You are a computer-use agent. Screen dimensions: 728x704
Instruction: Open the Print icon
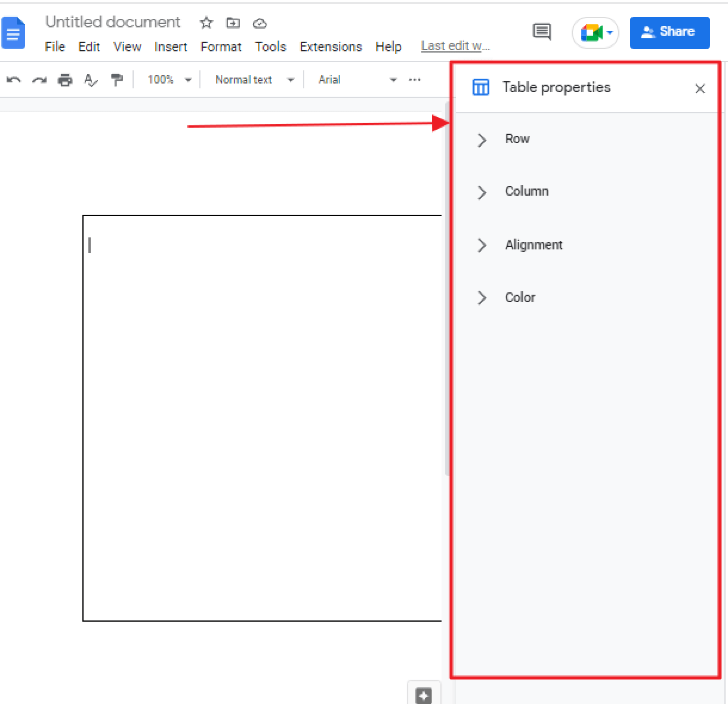[65, 80]
